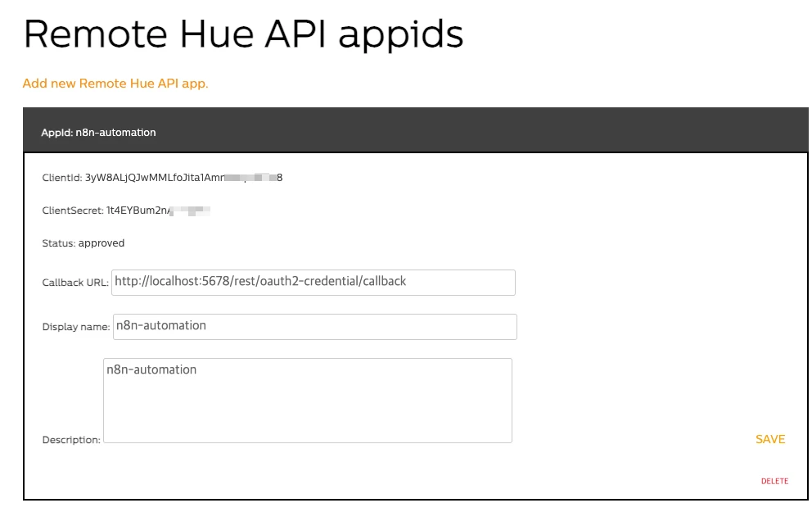Screen dimensions: 812x512
Task: Click the approved status value
Action: [101, 243]
